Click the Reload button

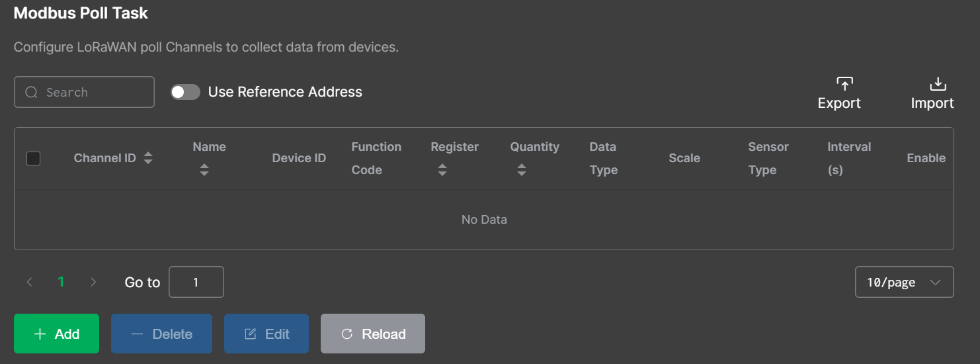click(x=373, y=334)
